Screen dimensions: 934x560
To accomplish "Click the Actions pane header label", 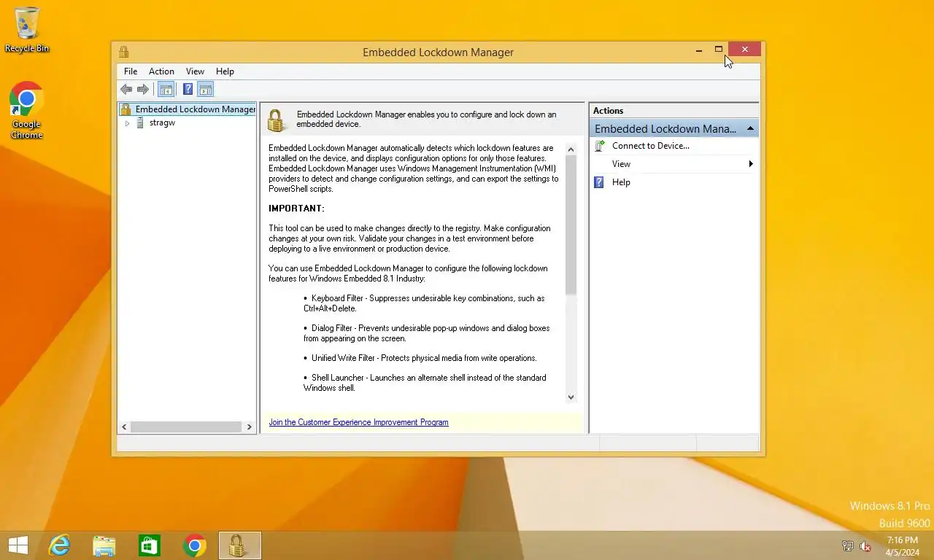I will pos(609,111).
